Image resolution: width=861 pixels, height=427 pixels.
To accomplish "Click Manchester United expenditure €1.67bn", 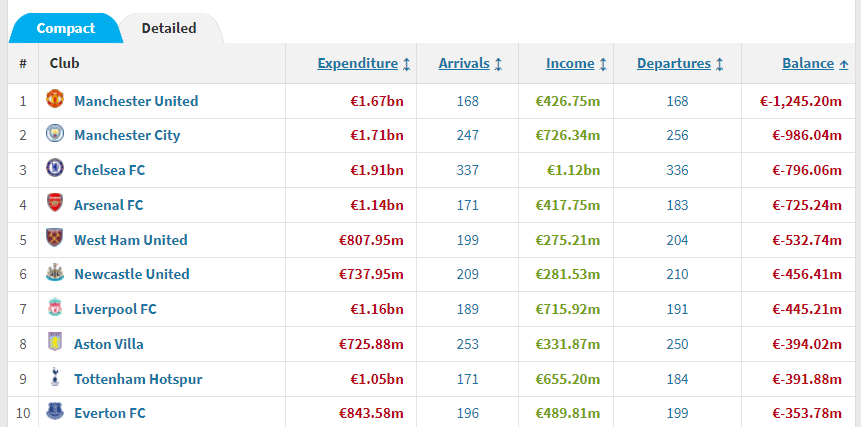I will 377,101.
